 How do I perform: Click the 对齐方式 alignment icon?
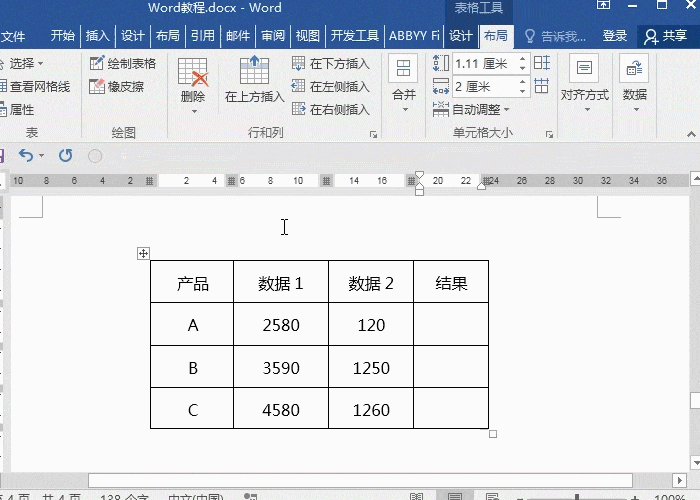click(584, 69)
